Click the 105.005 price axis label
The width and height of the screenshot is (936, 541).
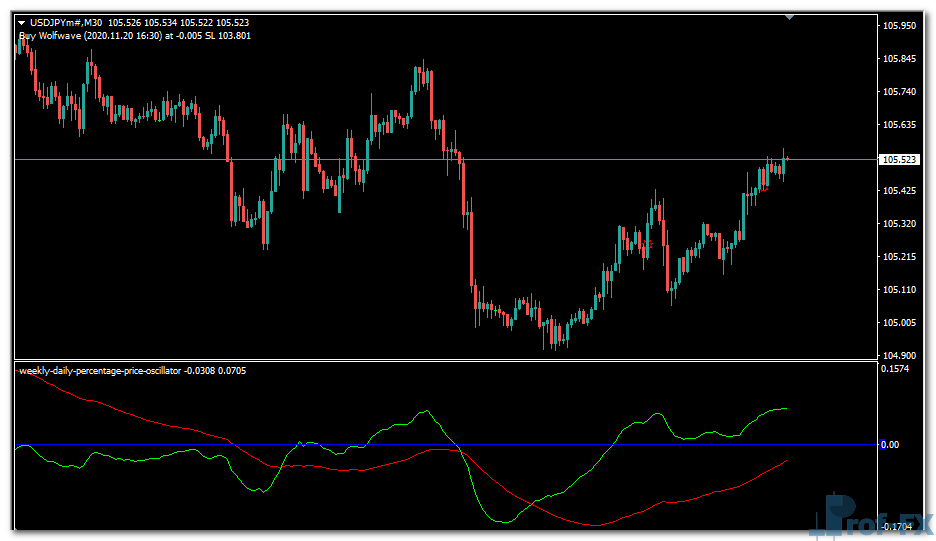coord(900,323)
